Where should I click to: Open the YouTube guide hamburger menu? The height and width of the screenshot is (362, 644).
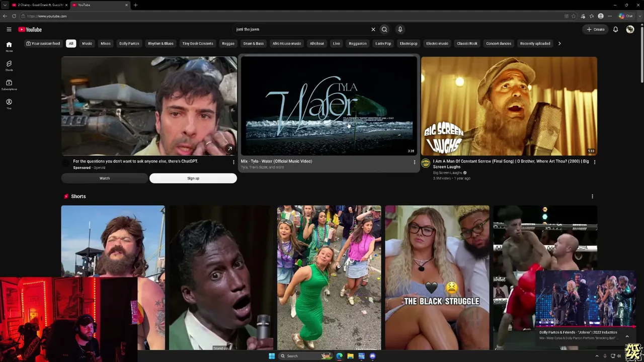[9, 30]
